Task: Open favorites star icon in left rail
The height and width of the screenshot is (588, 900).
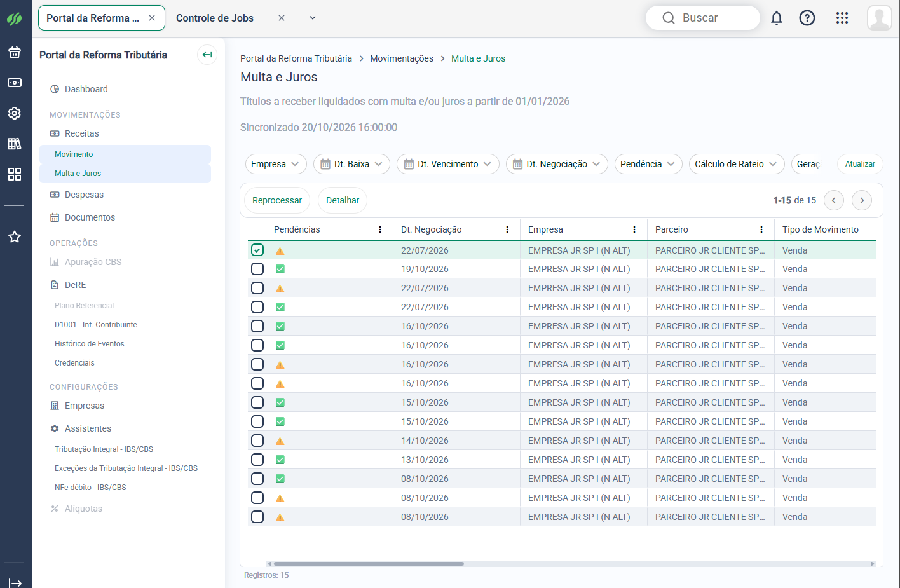Action: pyautogui.click(x=15, y=236)
